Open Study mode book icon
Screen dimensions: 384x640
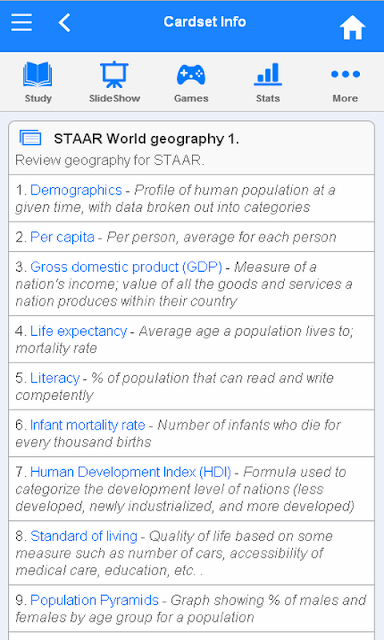click(x=38, y=75)
